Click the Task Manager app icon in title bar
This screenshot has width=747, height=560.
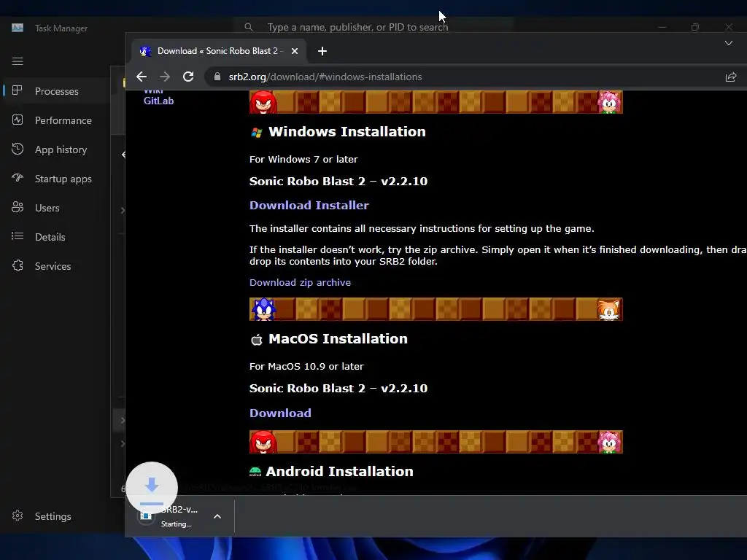tap(18, 28)
